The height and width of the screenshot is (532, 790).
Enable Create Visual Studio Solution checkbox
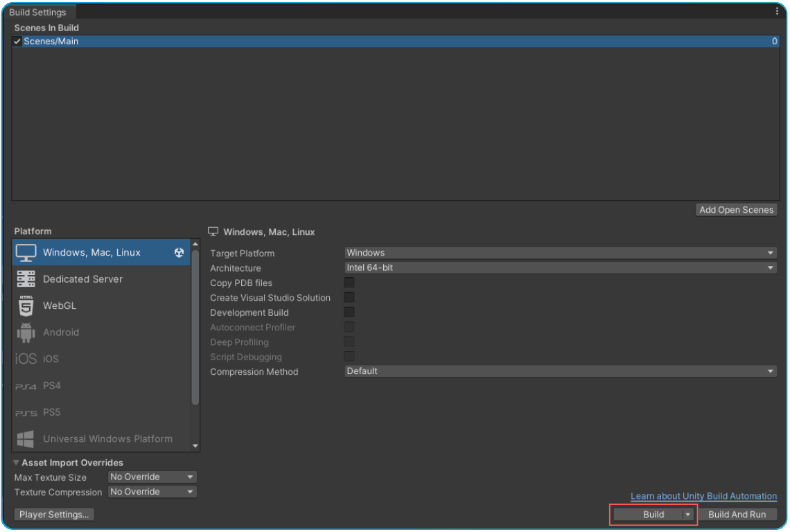[x=349, y=297]
